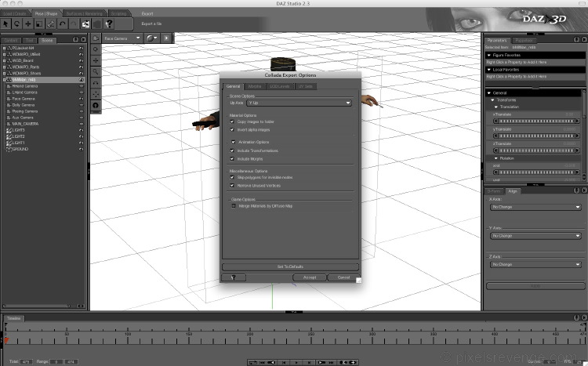
Task: Select the Scale tool in top toolbar
Action: click(39, 24)
